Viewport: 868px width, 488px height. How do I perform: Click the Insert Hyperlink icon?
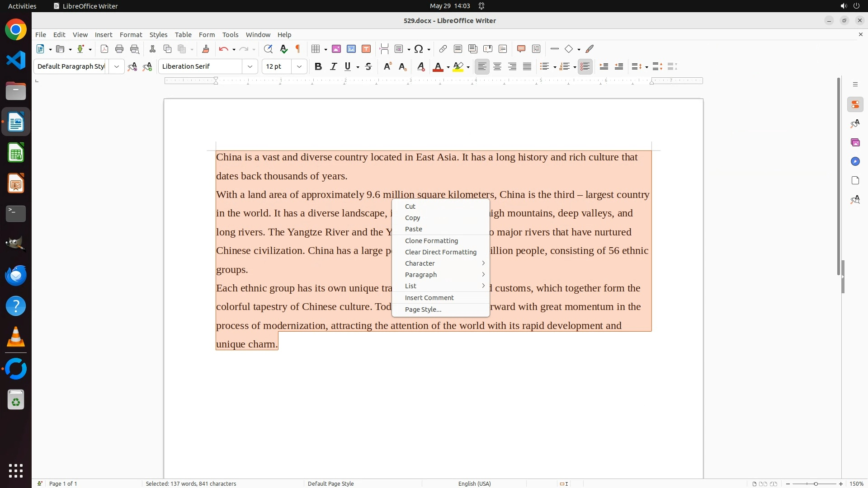click(x=443, y=49)
